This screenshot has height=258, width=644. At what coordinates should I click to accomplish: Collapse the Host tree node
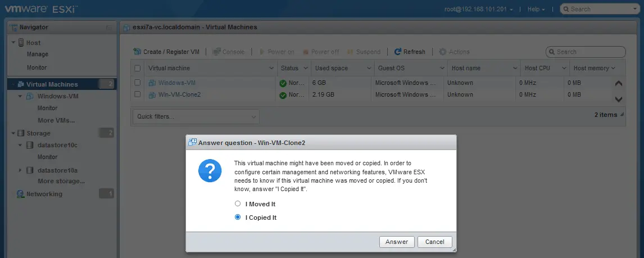click(13, 43)
